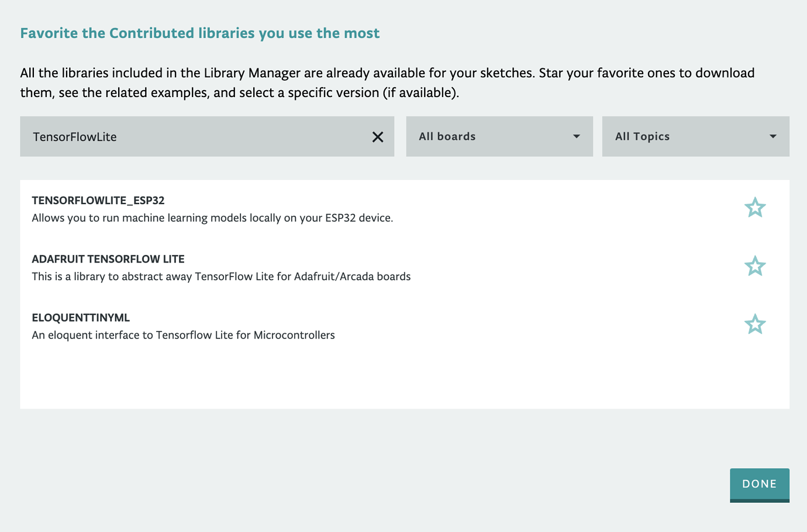Screen dimensions: 807x532
Task: Select the ADAFRUIT TENSORFLOW LITE title
Action: point(108,259)
